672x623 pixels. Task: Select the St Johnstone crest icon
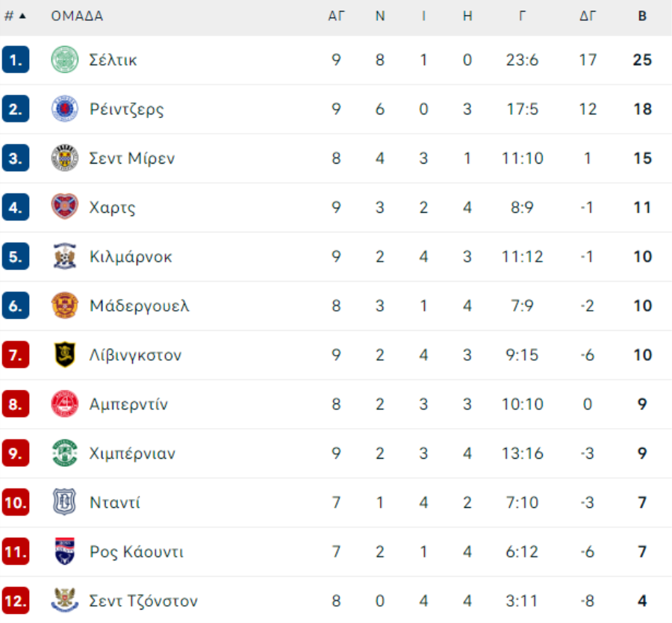pos(65,601)
